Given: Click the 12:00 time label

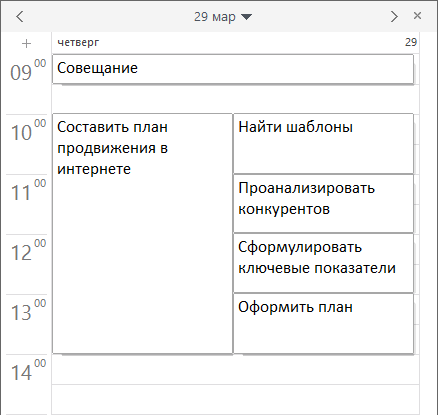Looking at the screenshot, I should (28, 250).
